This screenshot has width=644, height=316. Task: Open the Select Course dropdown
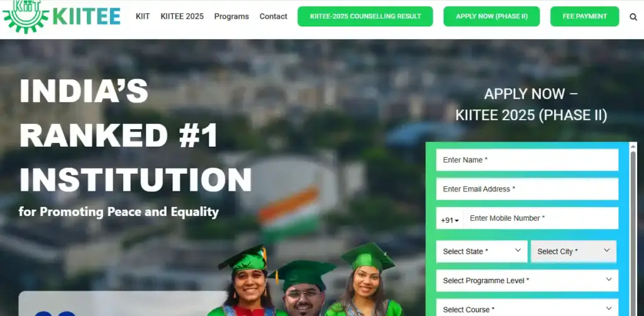click(x=528, y=308)
